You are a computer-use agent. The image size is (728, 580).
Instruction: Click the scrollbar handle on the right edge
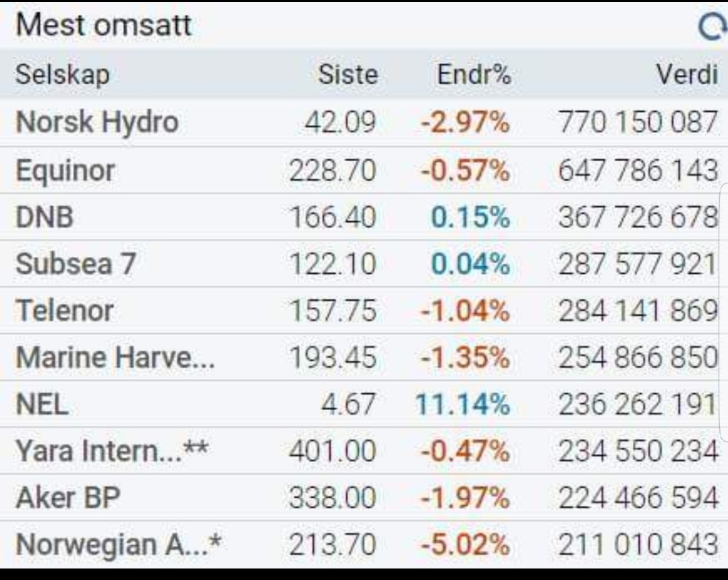coord(724,310)
